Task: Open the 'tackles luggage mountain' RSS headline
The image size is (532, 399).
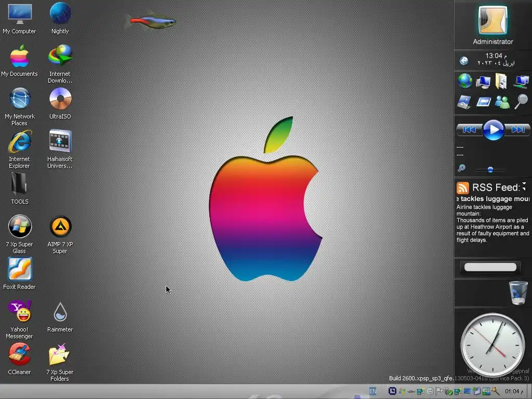Action: [493, 199]
